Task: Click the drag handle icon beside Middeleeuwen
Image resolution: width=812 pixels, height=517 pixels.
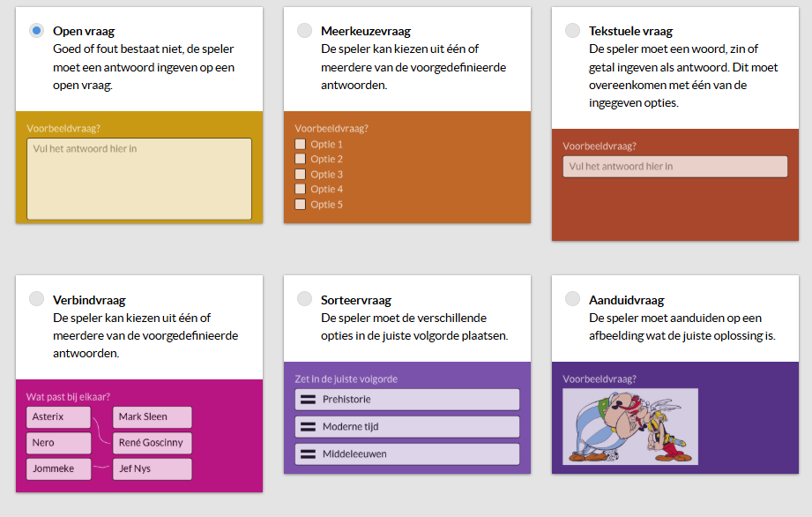Action: tap(309, 454)
